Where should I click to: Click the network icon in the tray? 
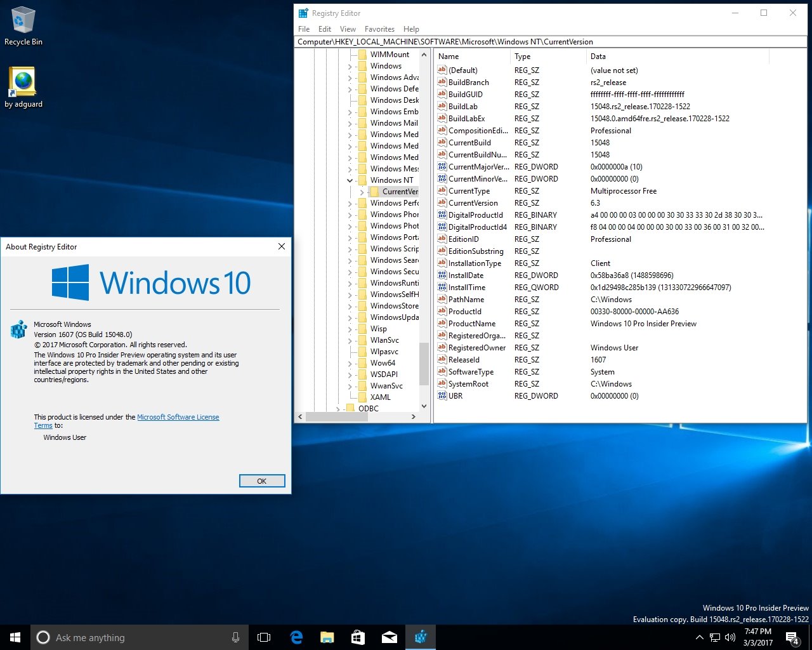[715, 637]
